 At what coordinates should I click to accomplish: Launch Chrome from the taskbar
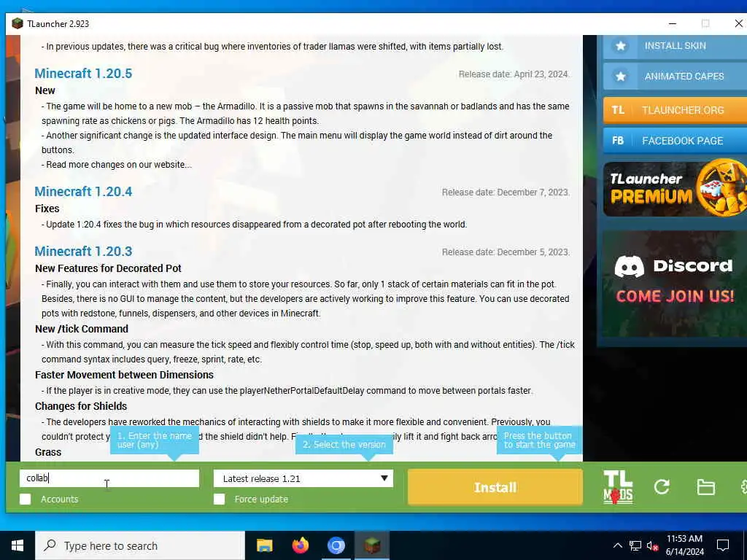click(x=336, y=545)
